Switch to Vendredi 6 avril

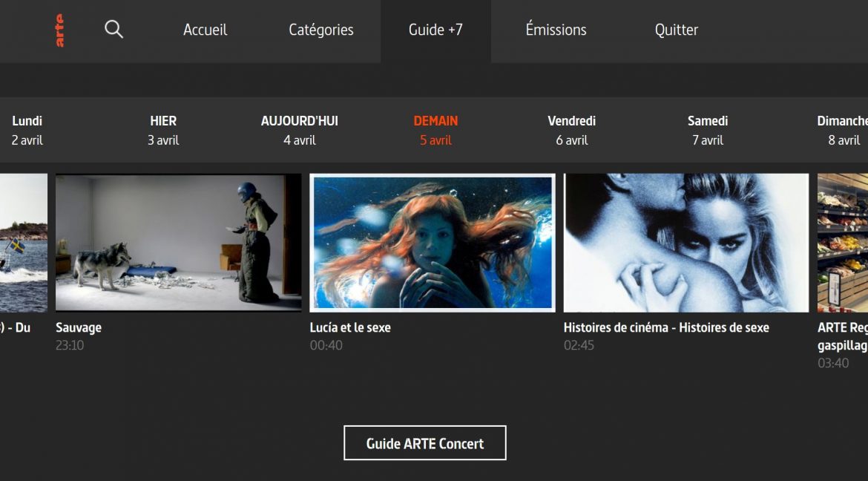pos(572,130)
